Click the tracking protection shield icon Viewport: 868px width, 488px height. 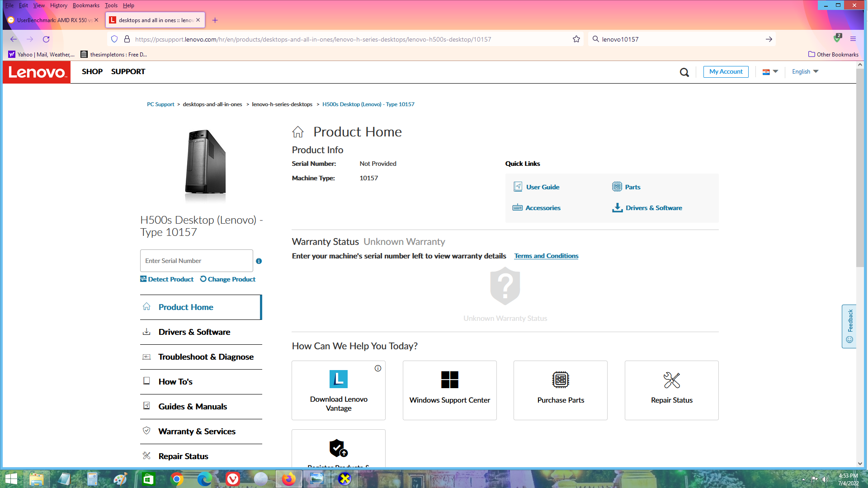(114, 39)
